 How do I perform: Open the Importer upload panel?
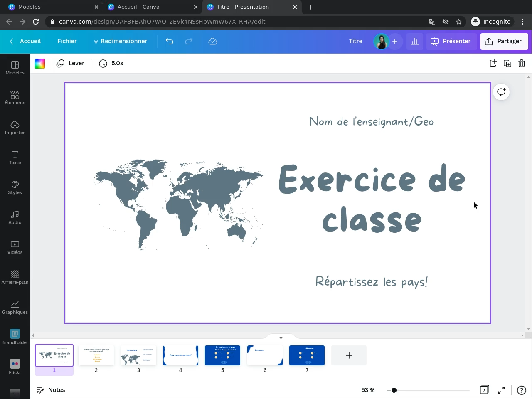tap(15, 128)
